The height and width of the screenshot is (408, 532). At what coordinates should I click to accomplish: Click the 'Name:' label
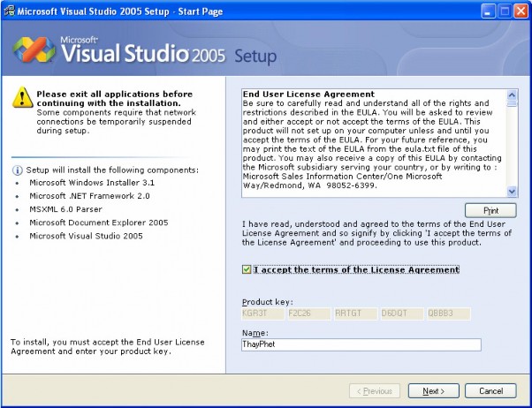[255, 333]
